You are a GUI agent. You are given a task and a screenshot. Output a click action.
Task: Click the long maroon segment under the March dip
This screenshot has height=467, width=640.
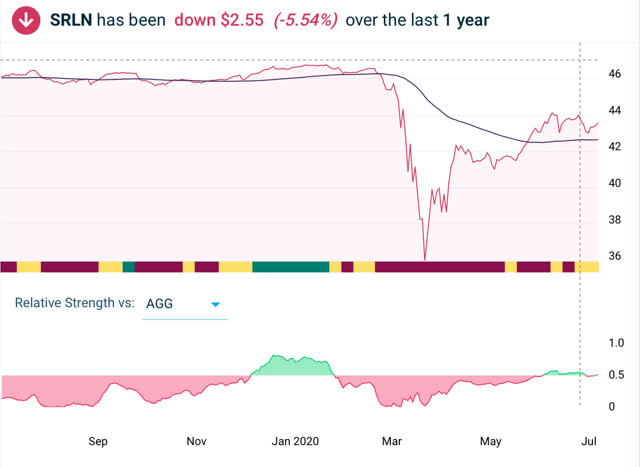pyautogui.click(x=440, y=267)
